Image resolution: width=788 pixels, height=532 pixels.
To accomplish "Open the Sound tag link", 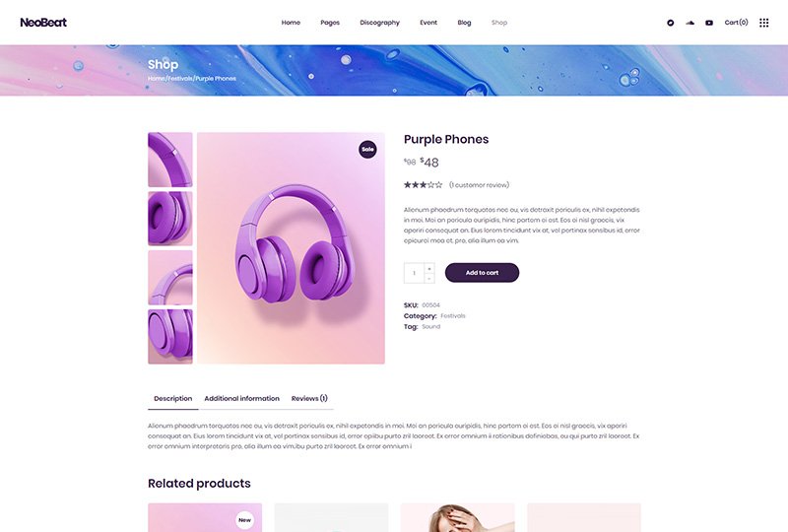I will click(x=430, y=326).
